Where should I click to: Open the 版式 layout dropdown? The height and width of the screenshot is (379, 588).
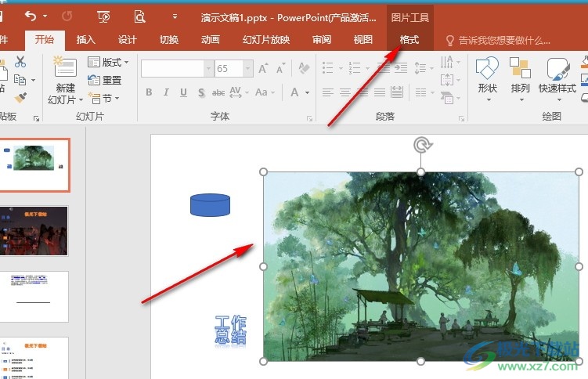(108, 62)
